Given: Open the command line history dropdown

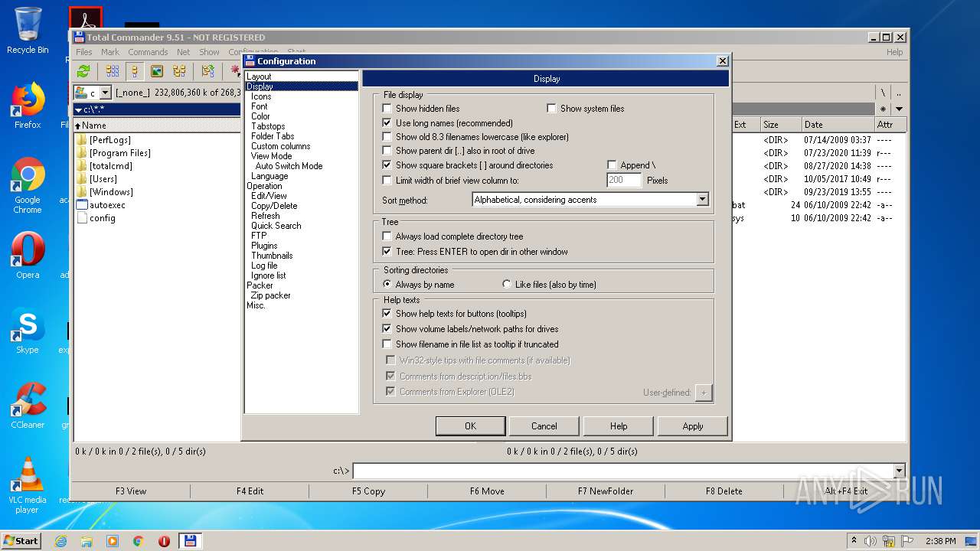Looking at the screenshot, I should pyautogui.click(x=899, y=471).
